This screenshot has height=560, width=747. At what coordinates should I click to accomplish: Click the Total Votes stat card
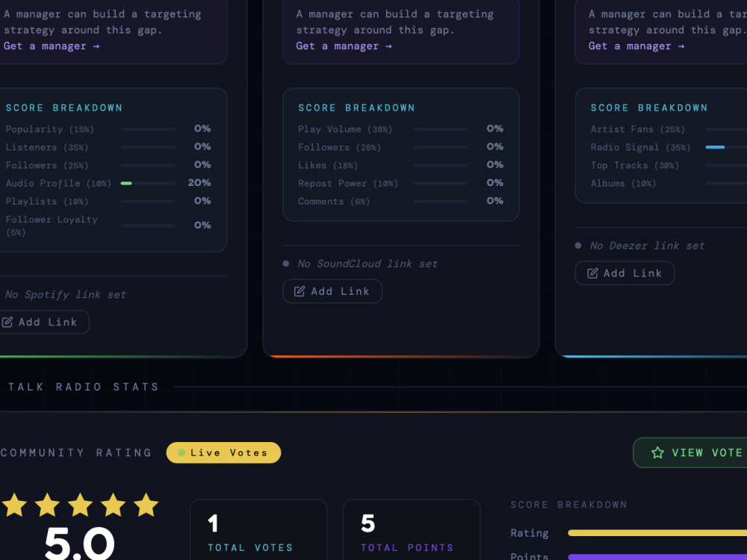(258, 529)
